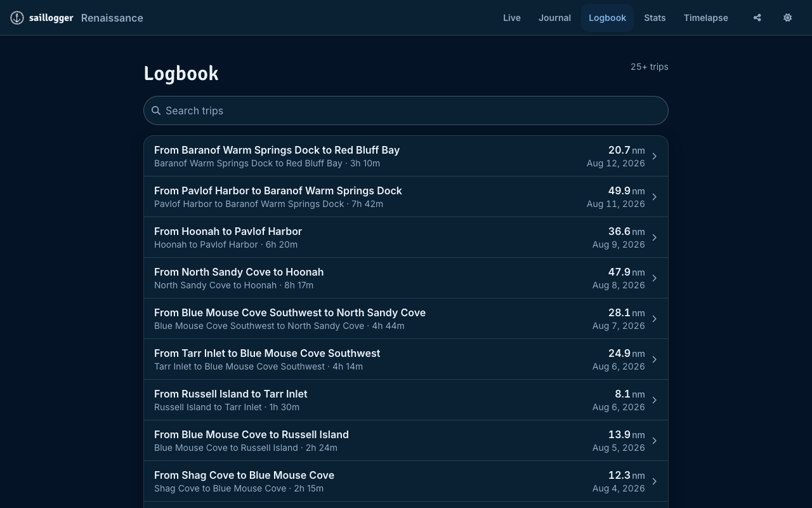Click the 20.7 nm distance value
This screenshot has width=812, height=508.
[x=626, y=150]
